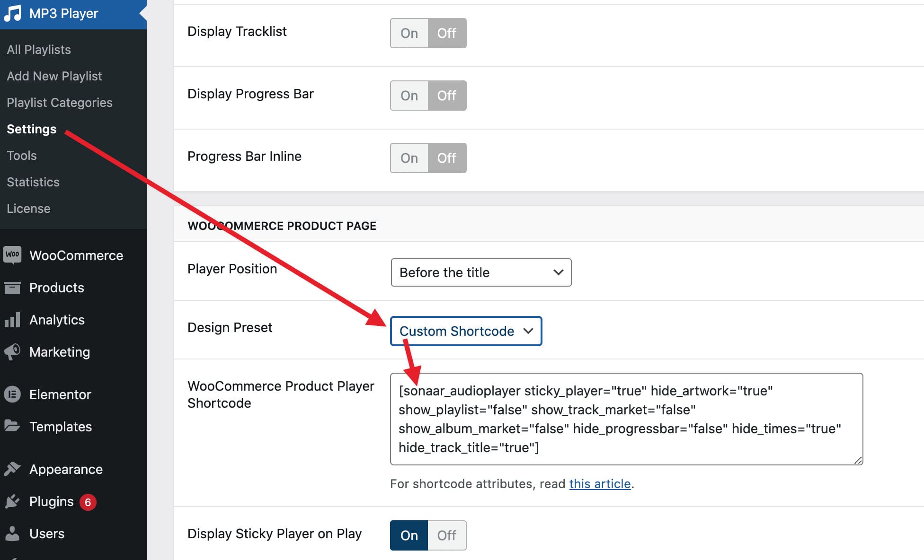Turn Display Progress Bar Off
Image resolution: width=924 pixels, height=560 pixels.
tap(447, 96)
